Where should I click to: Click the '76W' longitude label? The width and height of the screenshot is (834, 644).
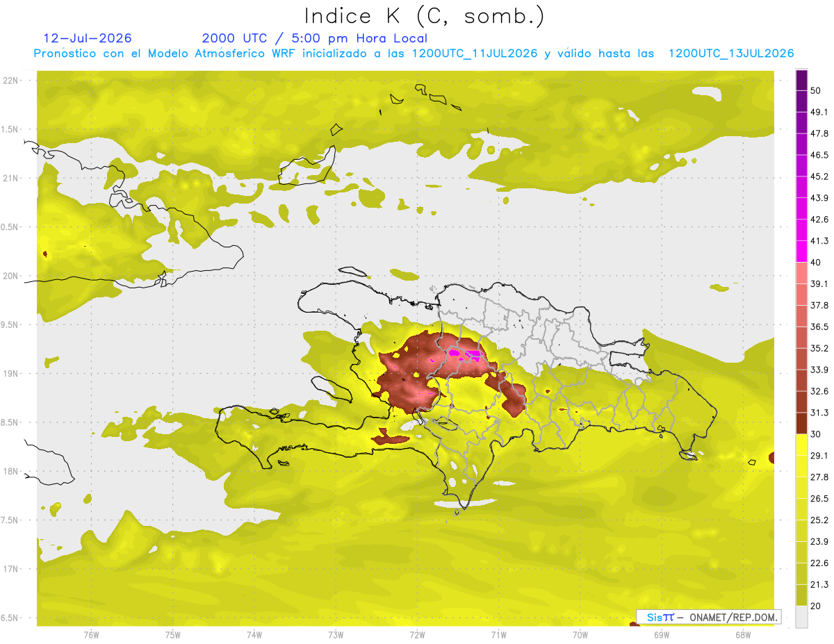coord(91,634)
